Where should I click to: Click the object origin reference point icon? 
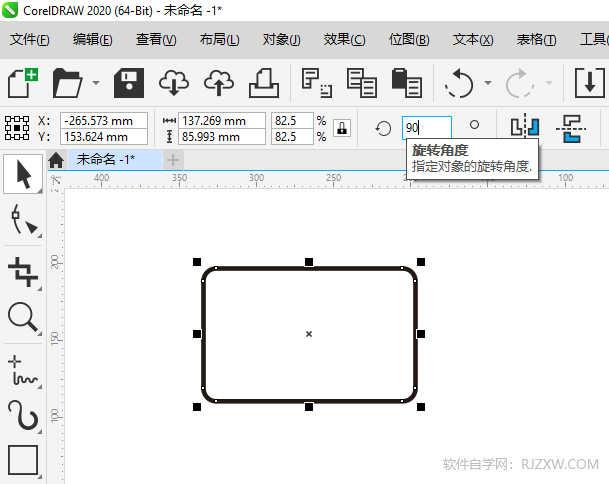(x=17, y=128)
